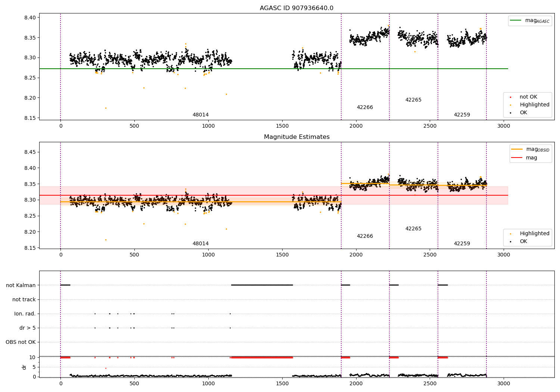Click OBSID label 42259 in the top plot
This screenshot has width=560, height=392.
click(462, 115)
